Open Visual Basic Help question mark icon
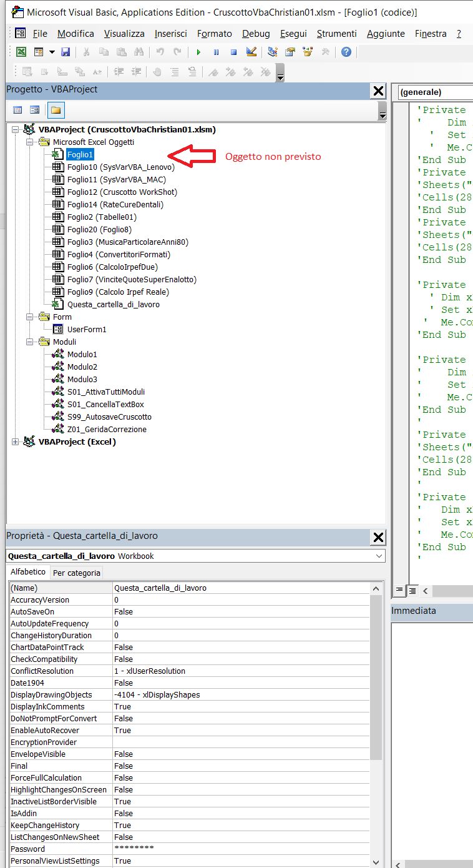 click(346, 52)
